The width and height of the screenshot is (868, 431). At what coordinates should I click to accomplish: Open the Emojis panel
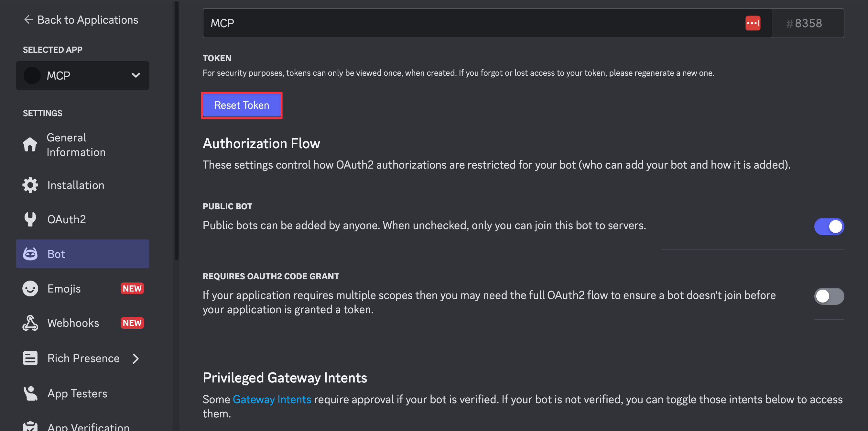64,288
